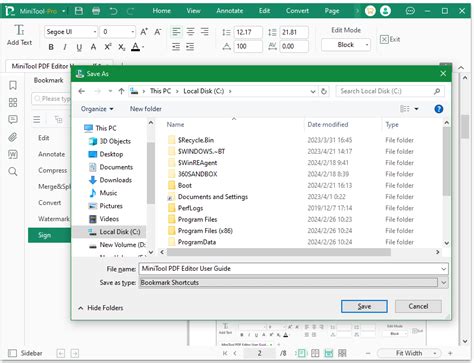Click the line spacing field 12.17

248,32
